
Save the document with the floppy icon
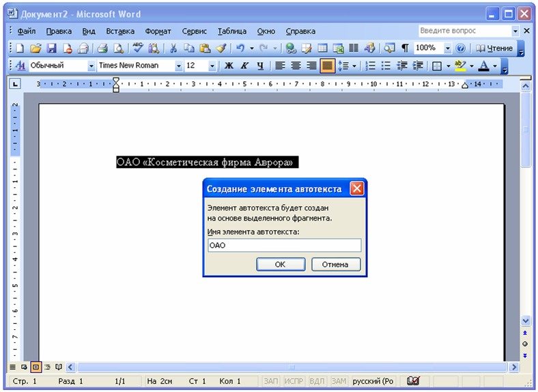[x=51, y=48]
